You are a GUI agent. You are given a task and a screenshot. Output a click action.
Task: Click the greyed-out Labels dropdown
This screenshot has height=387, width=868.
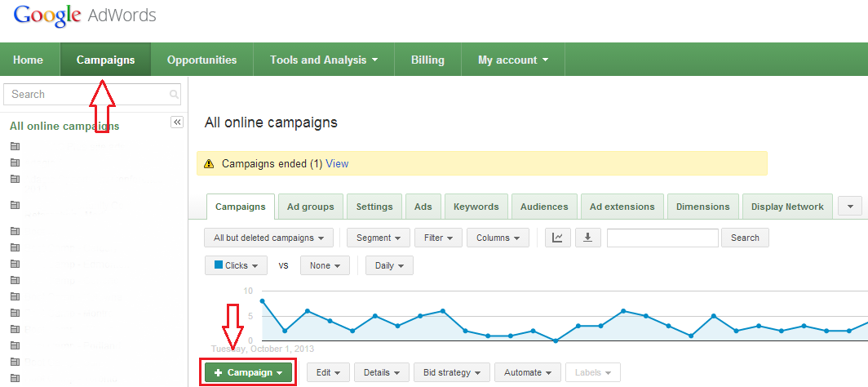tap(593, 372)
